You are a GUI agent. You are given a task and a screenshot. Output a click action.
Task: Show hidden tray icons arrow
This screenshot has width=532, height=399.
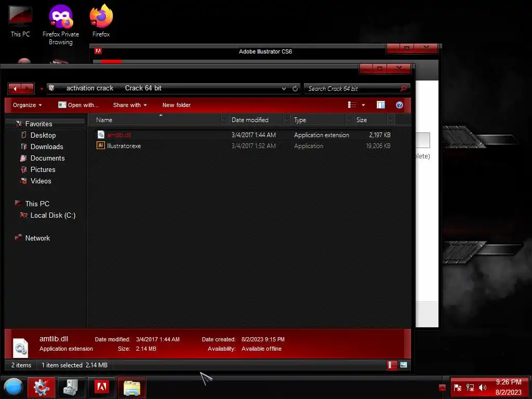tap(442, 388)
